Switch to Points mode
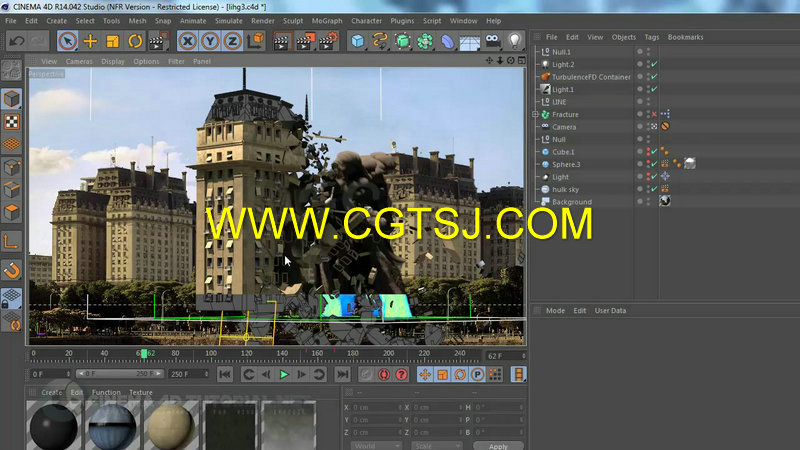 (11, 167)
